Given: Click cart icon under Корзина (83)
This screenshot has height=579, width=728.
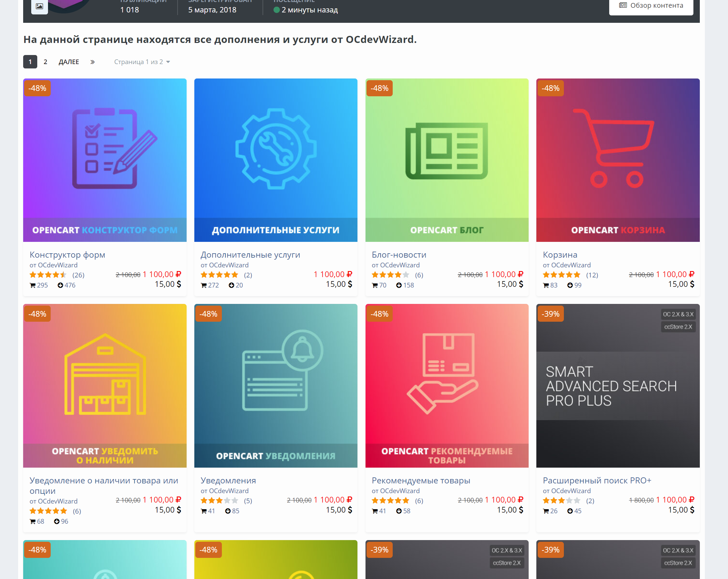Looking at the screenshot, I should (546, 285).
